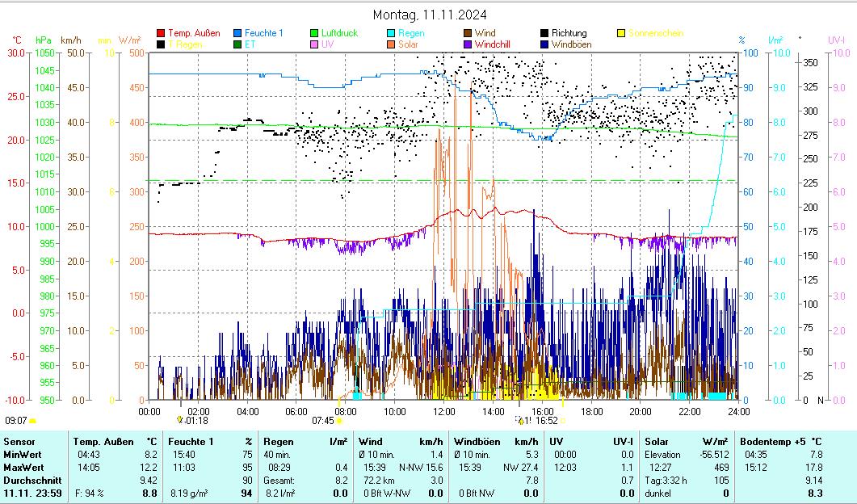Click the blue Feuchte 1 legend square

tap(238, 34)
